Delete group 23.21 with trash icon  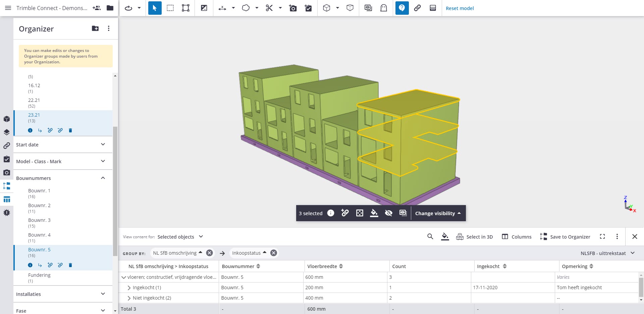point(70,130)
